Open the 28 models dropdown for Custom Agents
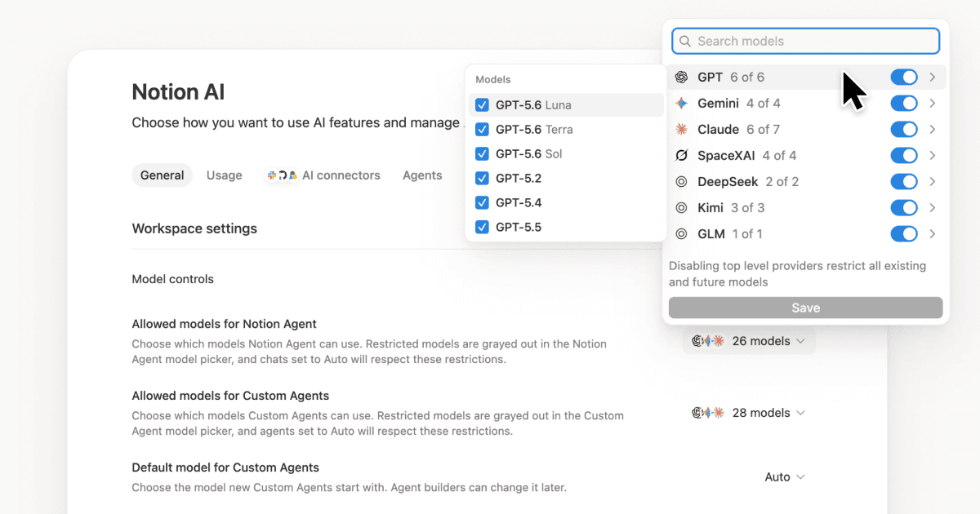 click(749, 413)
